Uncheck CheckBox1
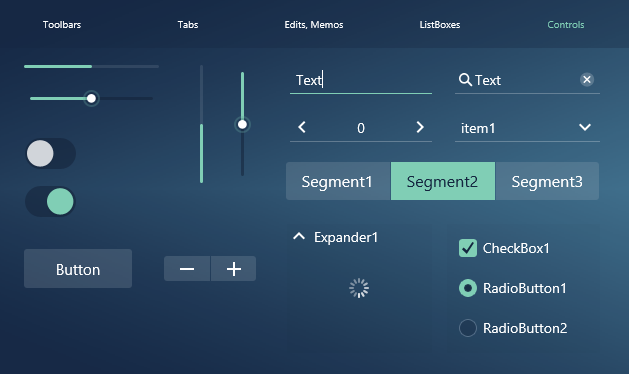Viewport: 629px width, 374px height. (x=468, y=248)
